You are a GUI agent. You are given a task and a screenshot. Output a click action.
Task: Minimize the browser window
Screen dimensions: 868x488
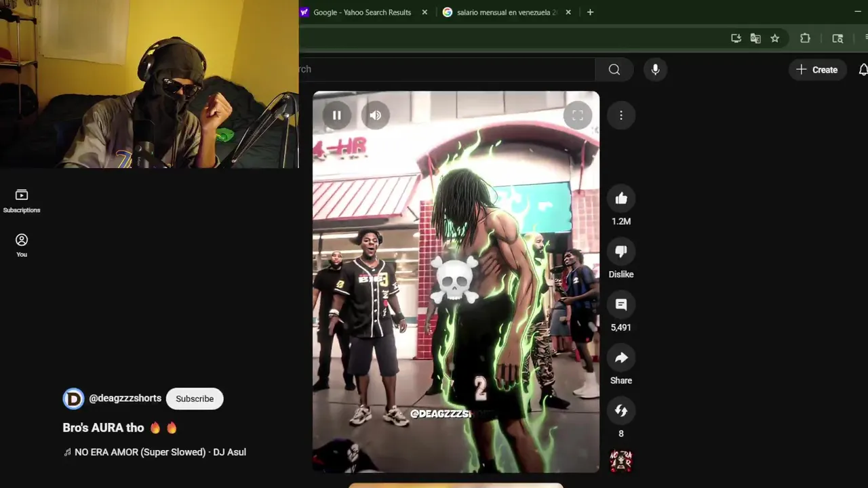858,12
